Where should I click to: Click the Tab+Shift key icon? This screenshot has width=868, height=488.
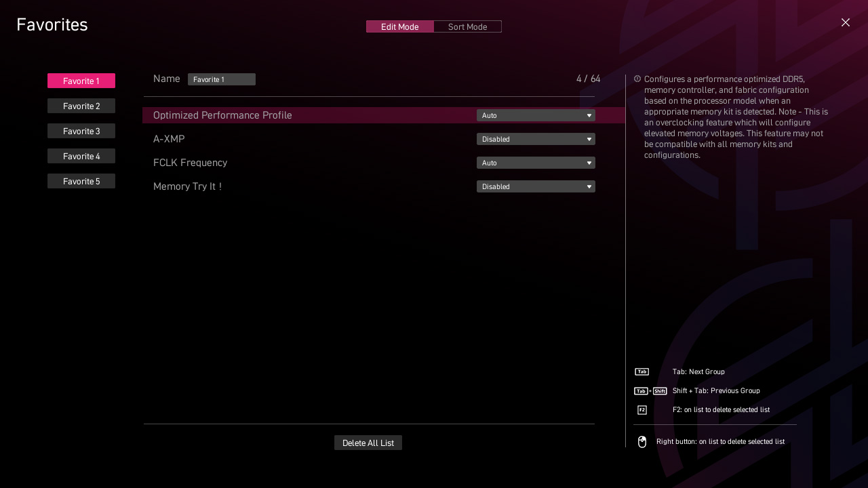tap(650, 391)
